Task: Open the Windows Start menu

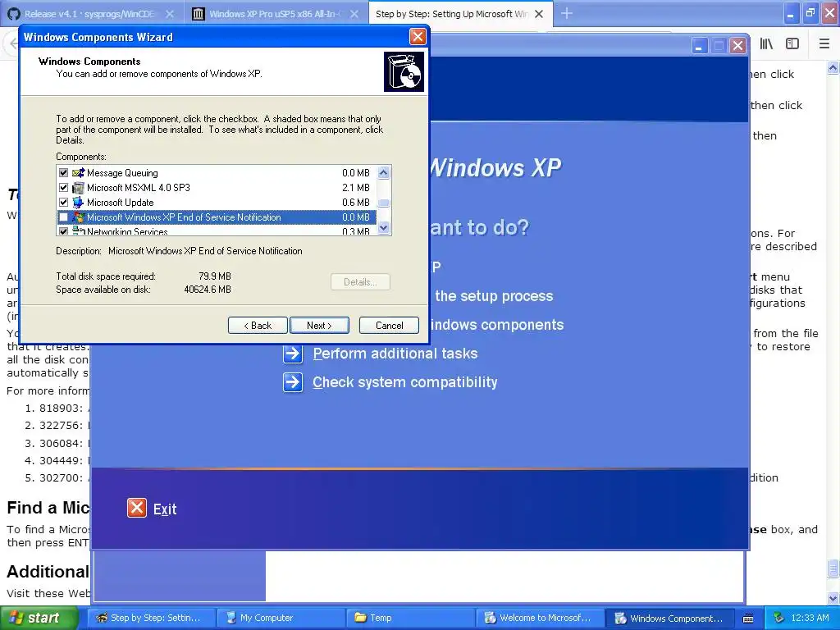Action: point(38,618)
